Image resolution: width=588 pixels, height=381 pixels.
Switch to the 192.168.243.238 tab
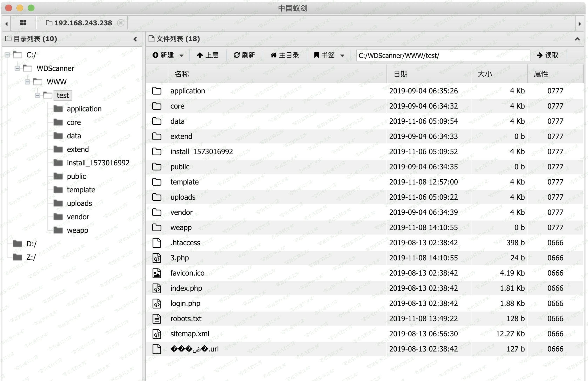[83, 23]
